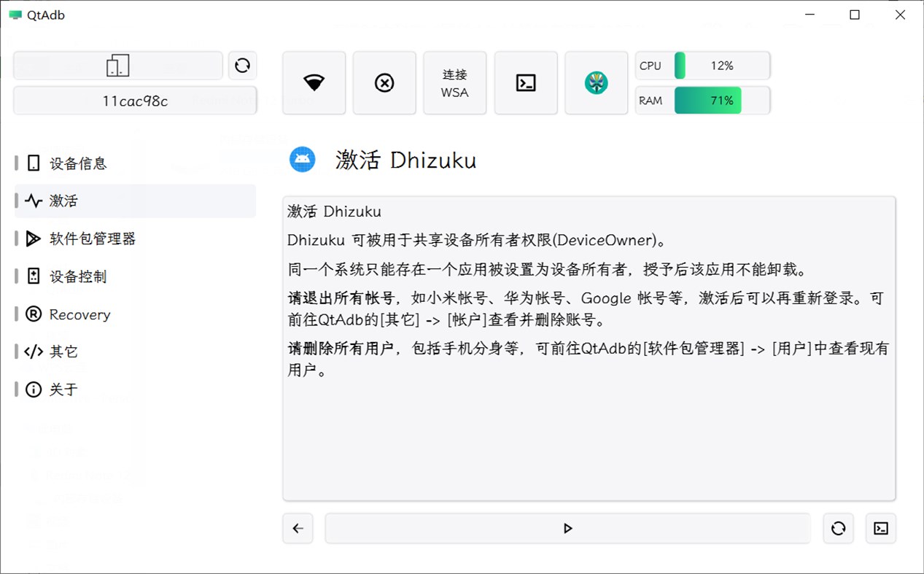Select 激活 in the sidebar
The height and width of the screenshot is (574, 924).
135,201
